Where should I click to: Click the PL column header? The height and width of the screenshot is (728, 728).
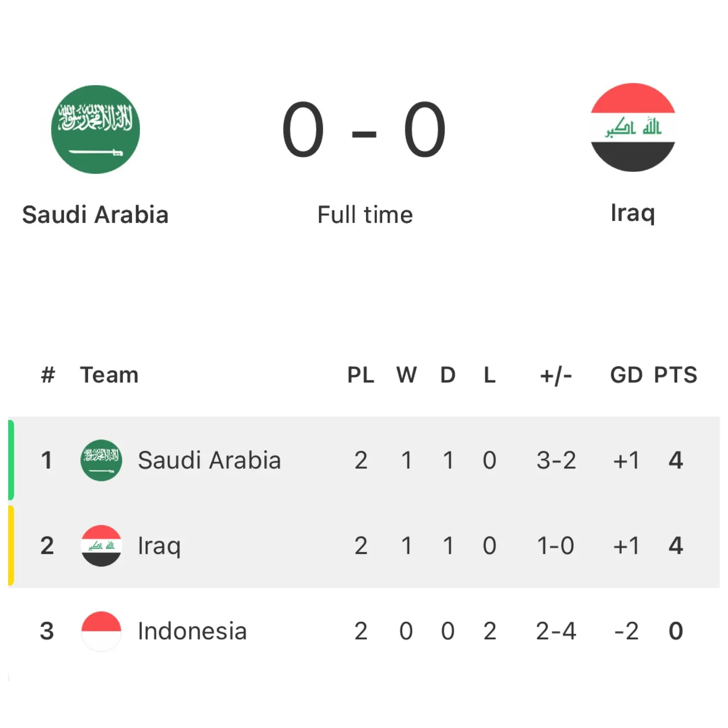361,375
